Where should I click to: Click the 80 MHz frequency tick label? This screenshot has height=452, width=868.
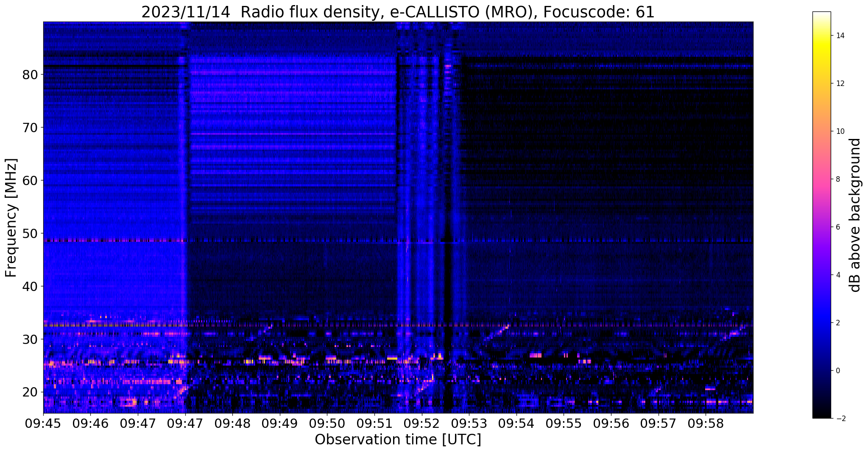30,75
